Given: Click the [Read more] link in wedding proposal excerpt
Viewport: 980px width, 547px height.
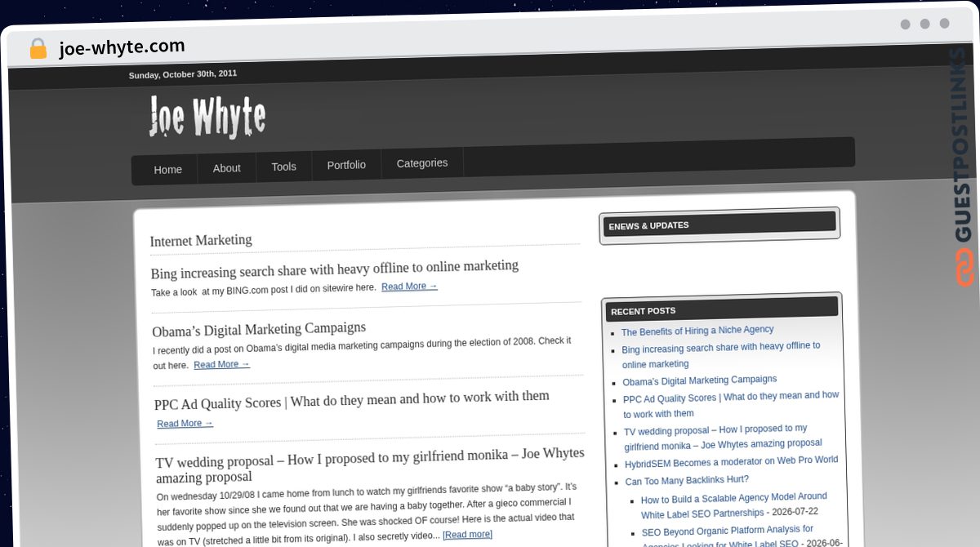Looking at the screenshot, I should click(x=467, y=535).
